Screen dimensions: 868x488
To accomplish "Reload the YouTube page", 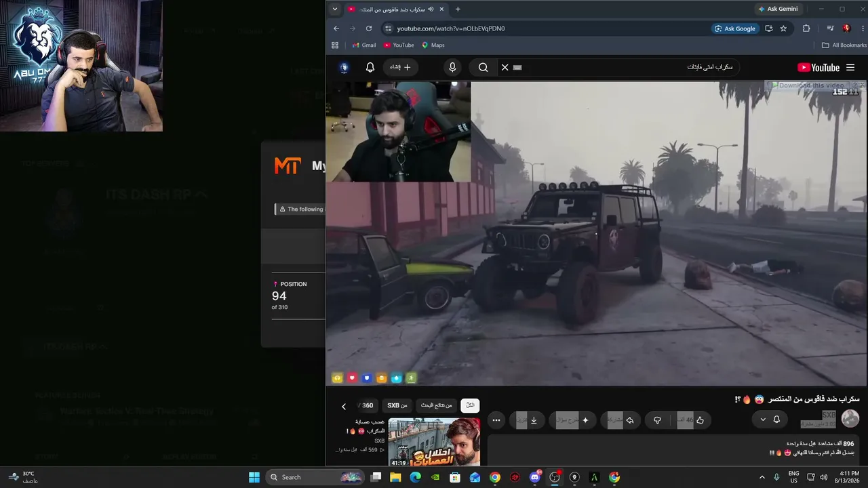I will [x=369, y=28].
